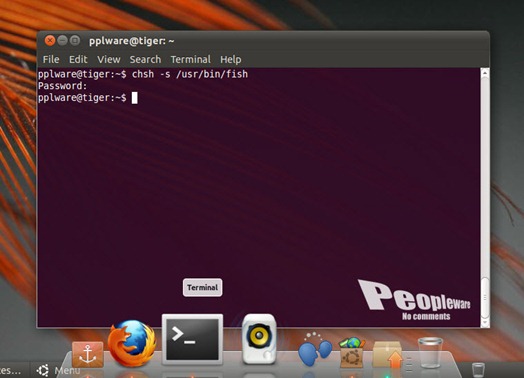Open the View menu

(109, 59)
